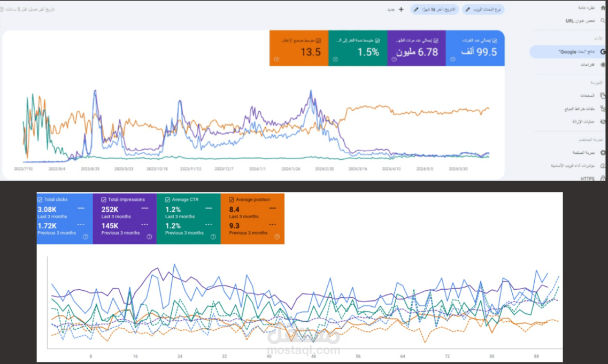
Task: Click the Sitemaps (ملفات خرائط الموقع) icon
Action: coord(603,109)
